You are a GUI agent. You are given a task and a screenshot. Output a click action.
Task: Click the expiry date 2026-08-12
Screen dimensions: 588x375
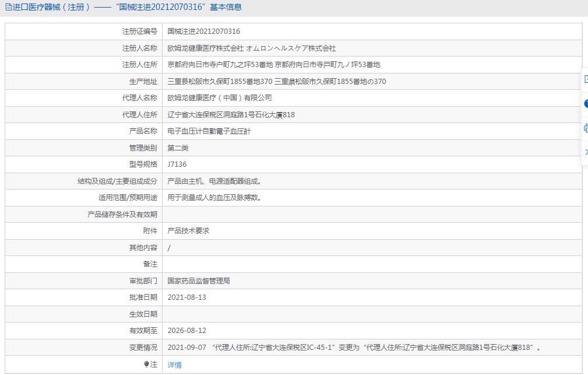point(186,331)
